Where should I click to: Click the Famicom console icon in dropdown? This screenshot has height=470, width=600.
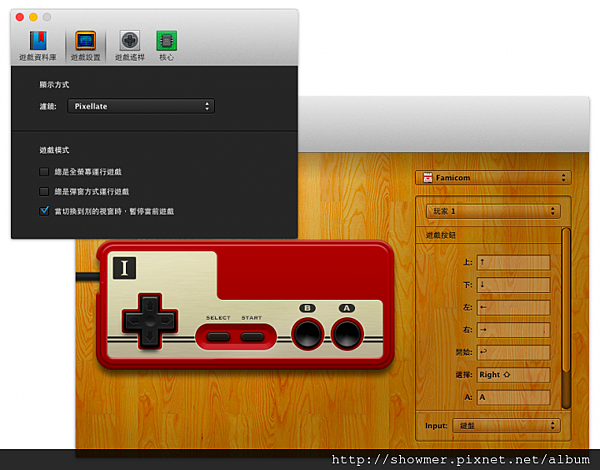click(427, 178)
